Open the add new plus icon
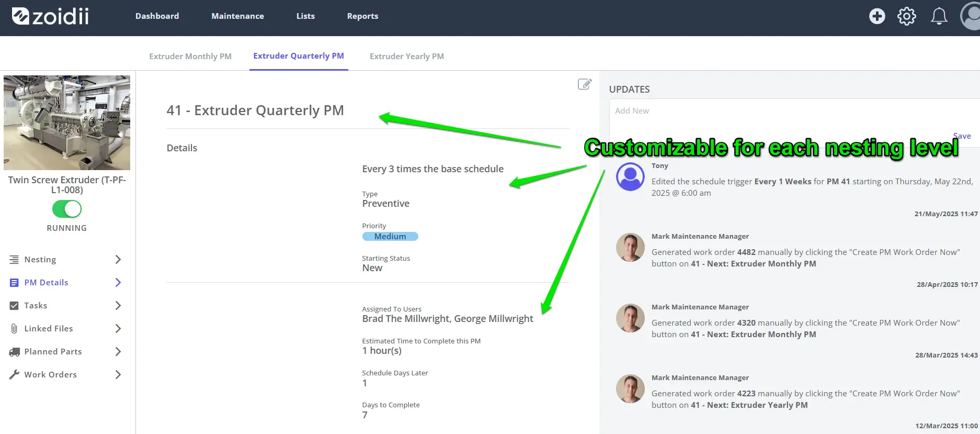 pyautogui.click(x=877, y=16)
